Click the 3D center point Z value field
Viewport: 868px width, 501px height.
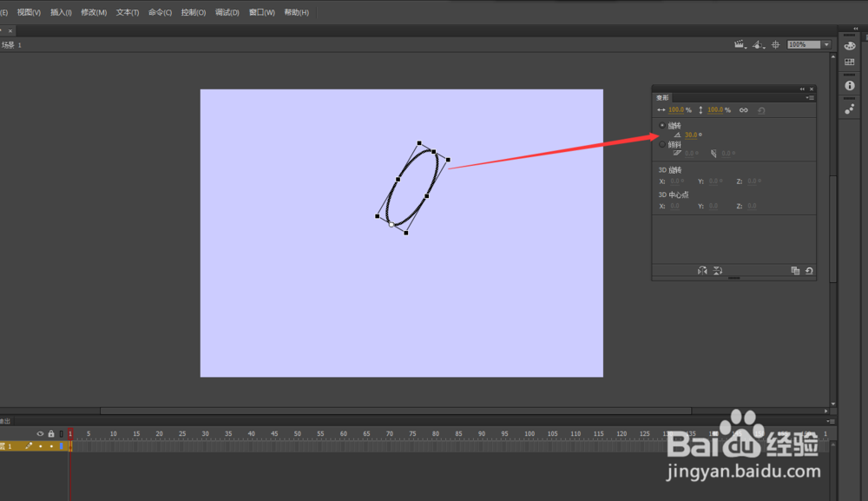(x=752, y=206)
